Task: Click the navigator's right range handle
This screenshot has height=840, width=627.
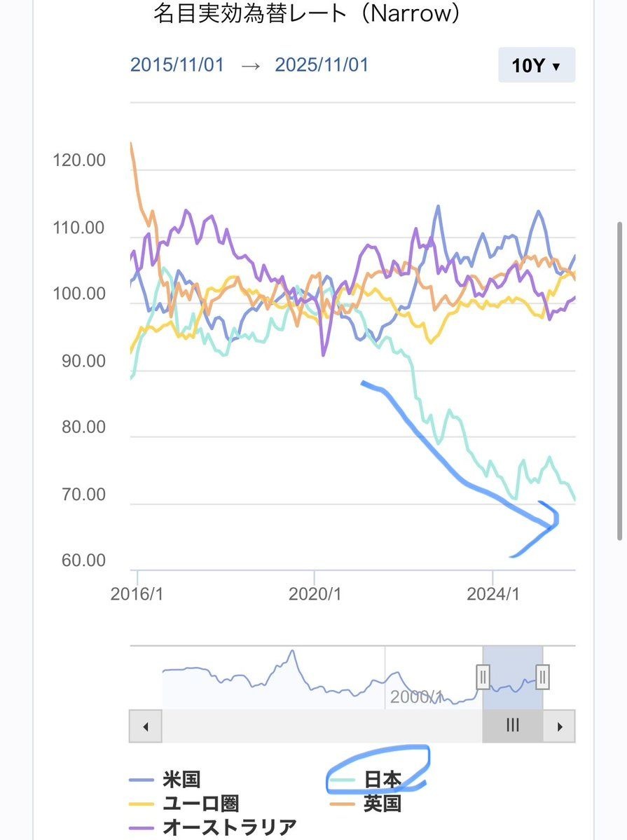Action: pos(543,677)
